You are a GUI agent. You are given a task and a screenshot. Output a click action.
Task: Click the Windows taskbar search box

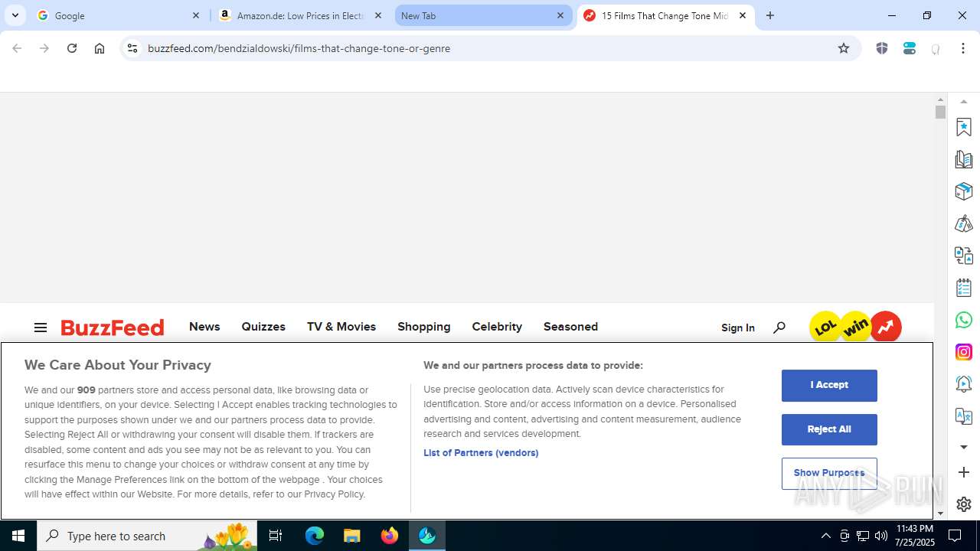pos(147,536)
